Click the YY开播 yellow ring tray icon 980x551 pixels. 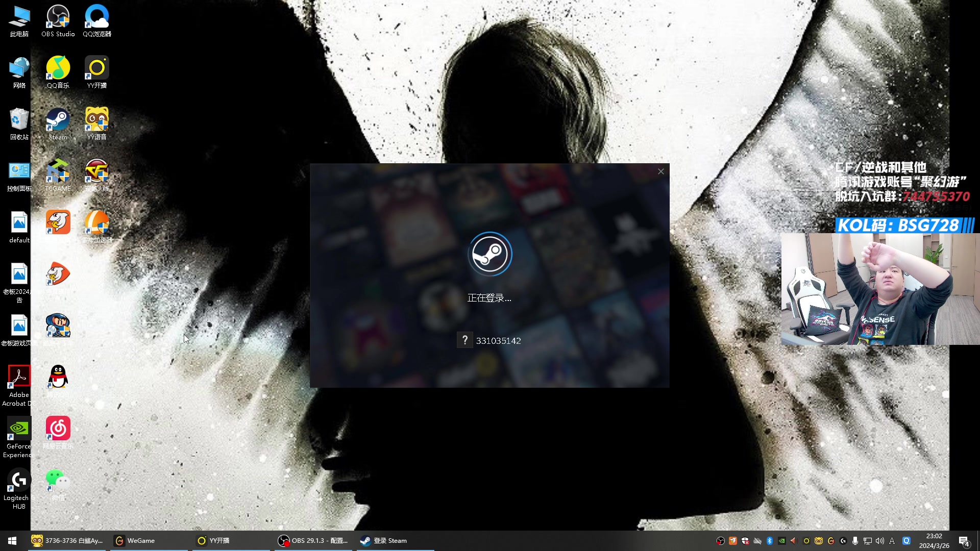click(x=806, y=541)
